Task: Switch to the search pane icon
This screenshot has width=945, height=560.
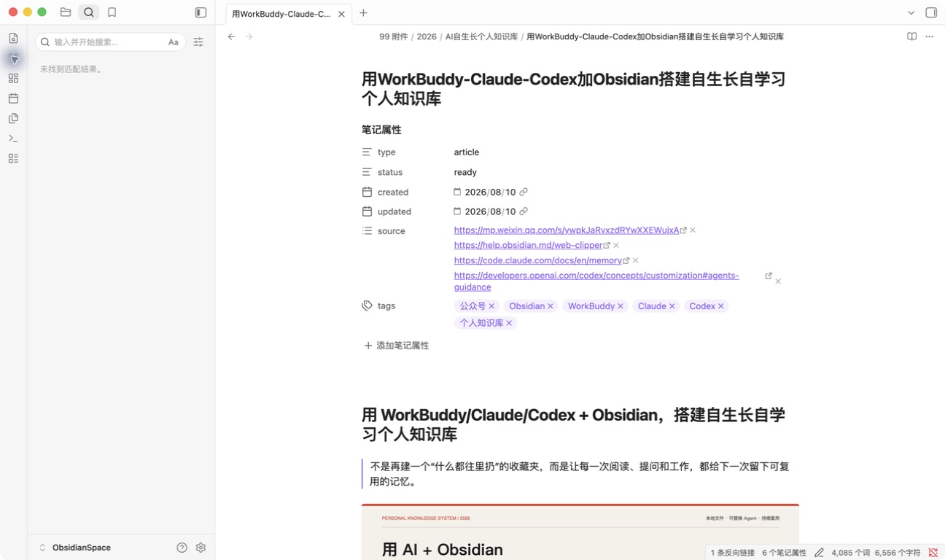Action: tap(89, 12)
